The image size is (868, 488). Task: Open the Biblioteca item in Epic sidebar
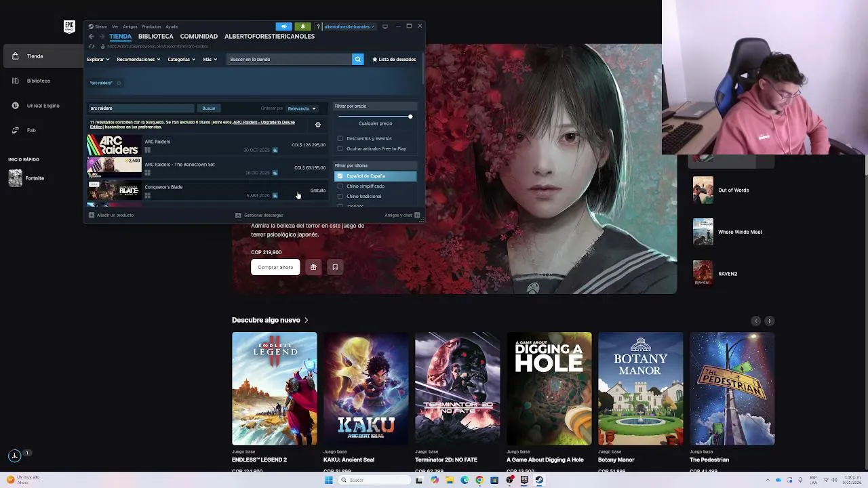click(x=39, y=81)
